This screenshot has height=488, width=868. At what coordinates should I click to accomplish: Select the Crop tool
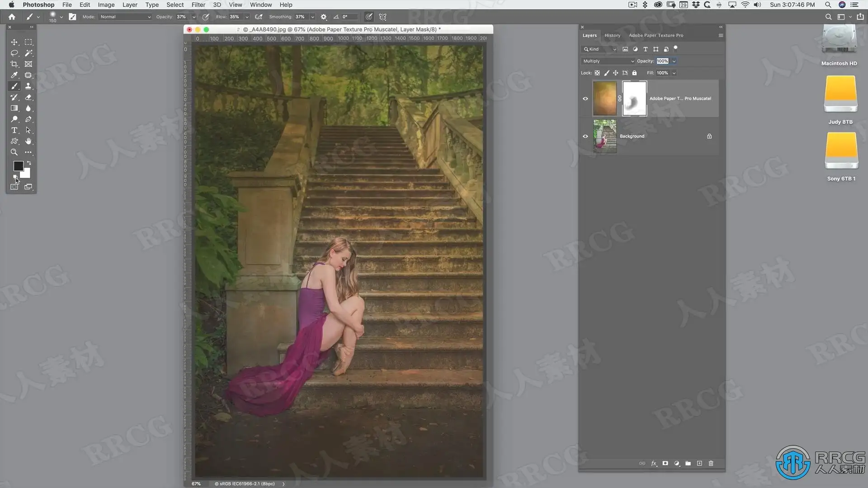pos(14,64)
